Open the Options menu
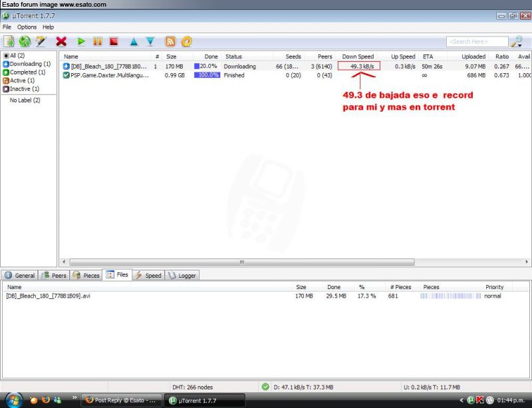Image resolution: width=532 pixels, height=408 pixels. pyautogui.click(x=27, y=27)
